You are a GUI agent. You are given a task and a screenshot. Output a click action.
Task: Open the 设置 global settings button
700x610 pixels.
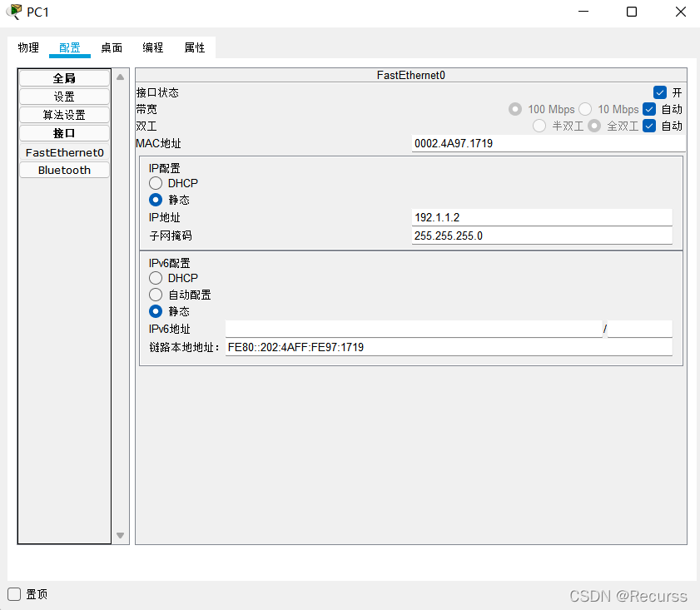pyautogui.click(x=64, y=97)
